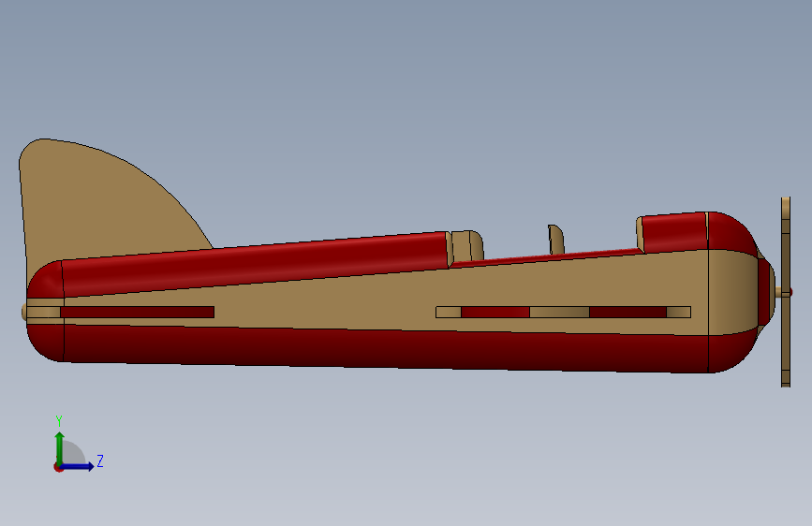
Task: Select the green Y axis arrow of the triad
Action: pos(60,447)
